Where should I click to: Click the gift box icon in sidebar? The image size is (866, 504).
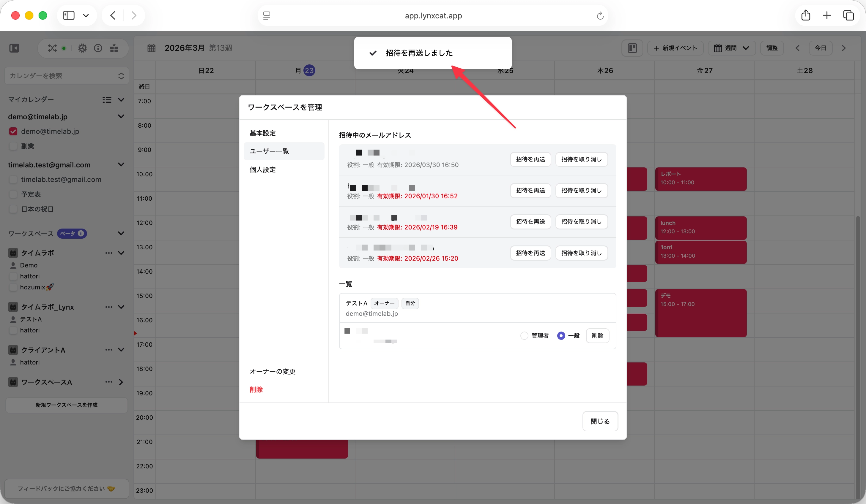pyautogui.click(x=114, y=48)
